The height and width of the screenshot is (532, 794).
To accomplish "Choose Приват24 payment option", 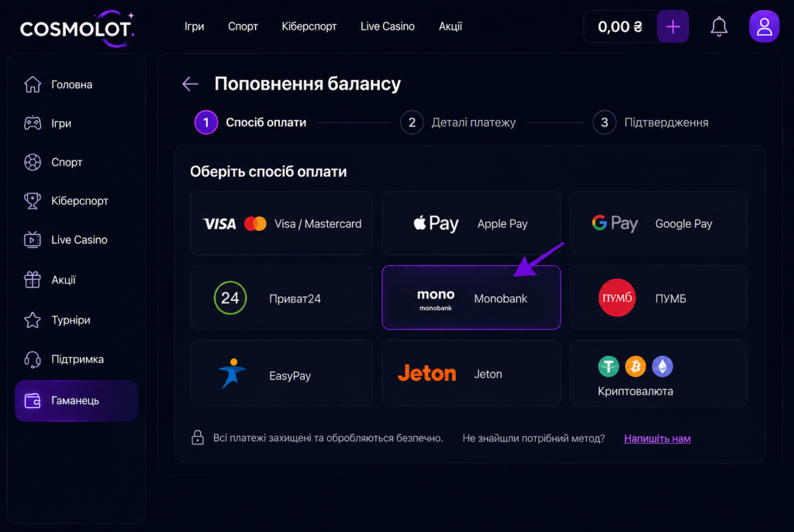I will point(281,298).
